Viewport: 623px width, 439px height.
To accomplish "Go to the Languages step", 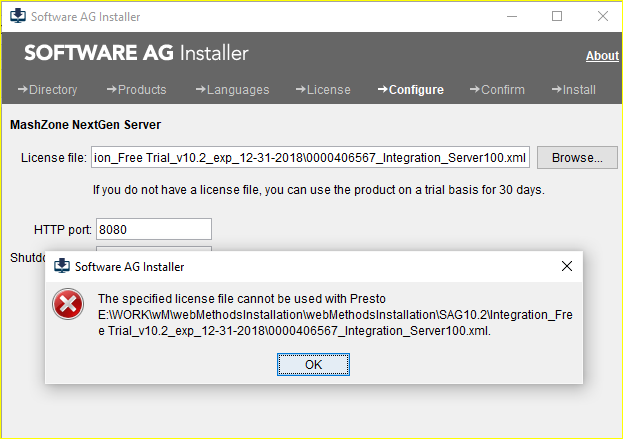I will pyautogui.click(x=232, y=90).
